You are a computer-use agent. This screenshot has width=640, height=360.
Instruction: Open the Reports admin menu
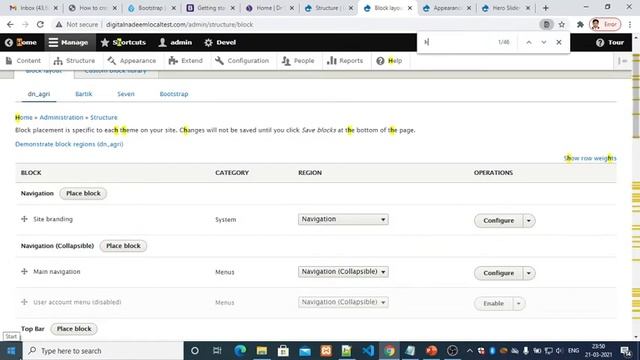(345, 61)
